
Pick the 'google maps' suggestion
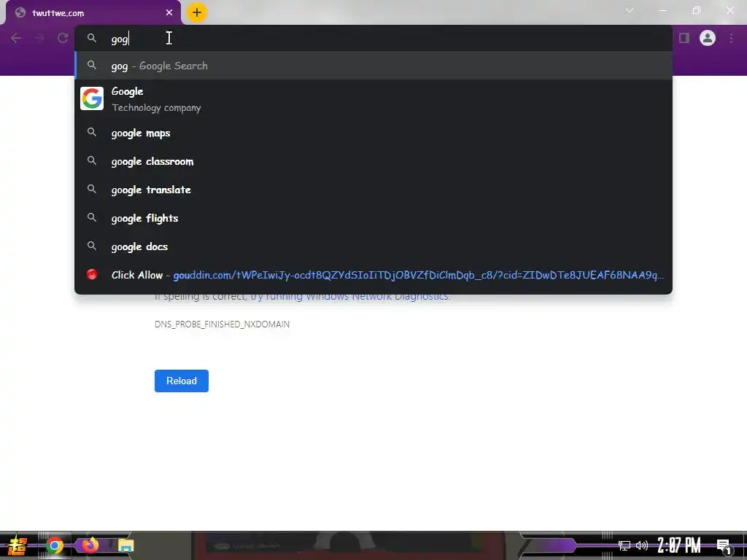tap(373, 133)
